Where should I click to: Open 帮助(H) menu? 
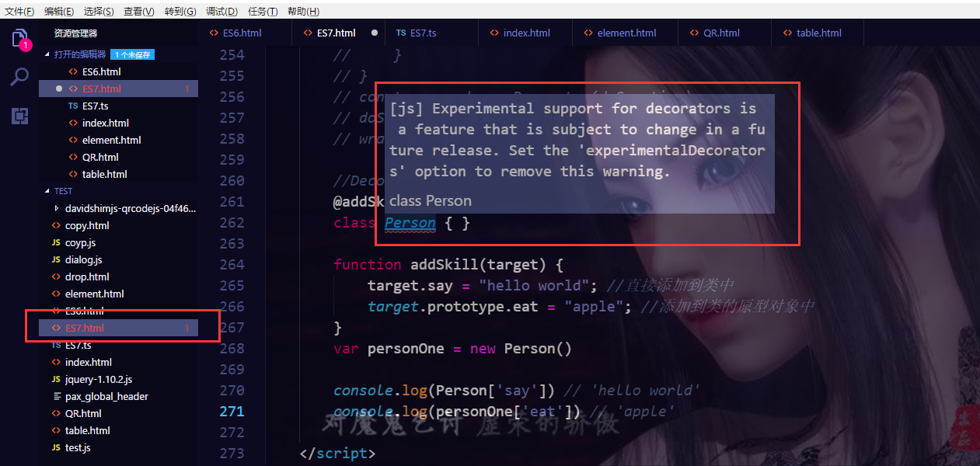tap(303, 11)
